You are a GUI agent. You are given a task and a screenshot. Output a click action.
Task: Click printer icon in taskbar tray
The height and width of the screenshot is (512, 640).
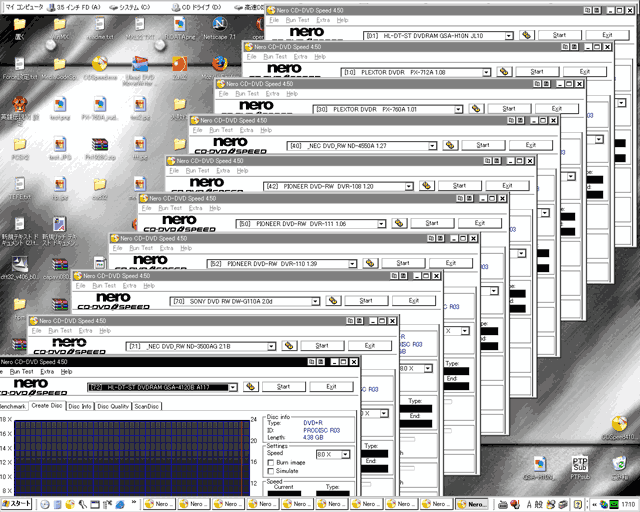coord(563,504)
